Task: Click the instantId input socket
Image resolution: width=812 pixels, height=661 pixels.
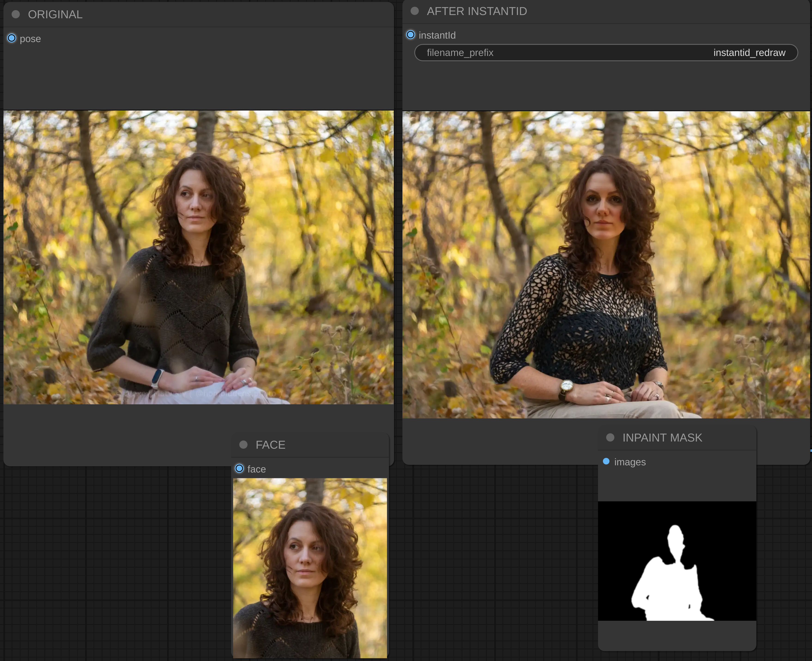Action: (411, 35)
